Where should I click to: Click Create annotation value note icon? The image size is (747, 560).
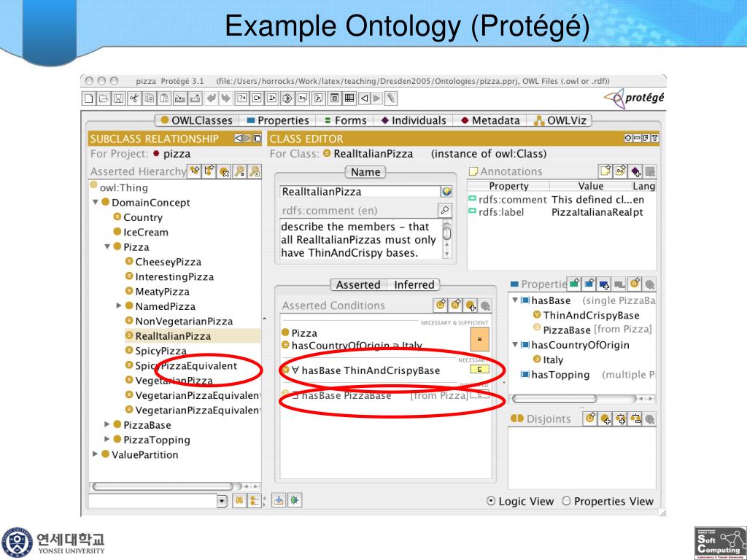tap(605, 171)
